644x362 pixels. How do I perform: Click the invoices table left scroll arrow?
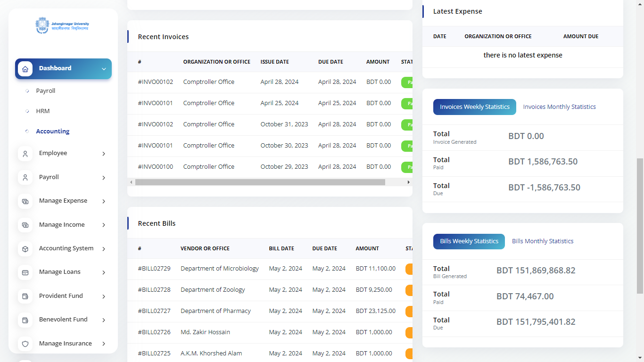(131, 182)
